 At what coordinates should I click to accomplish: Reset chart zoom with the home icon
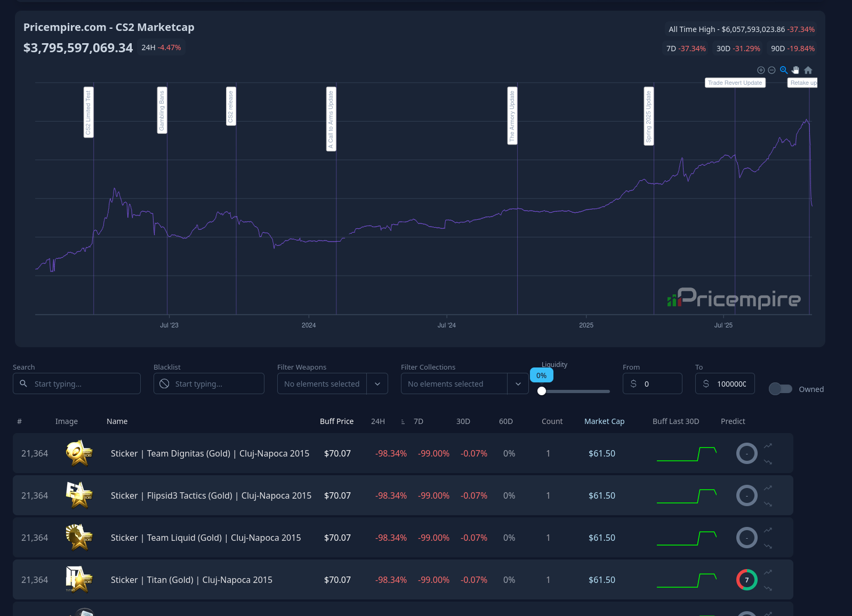pyautogui.click(x=808, y=70)
